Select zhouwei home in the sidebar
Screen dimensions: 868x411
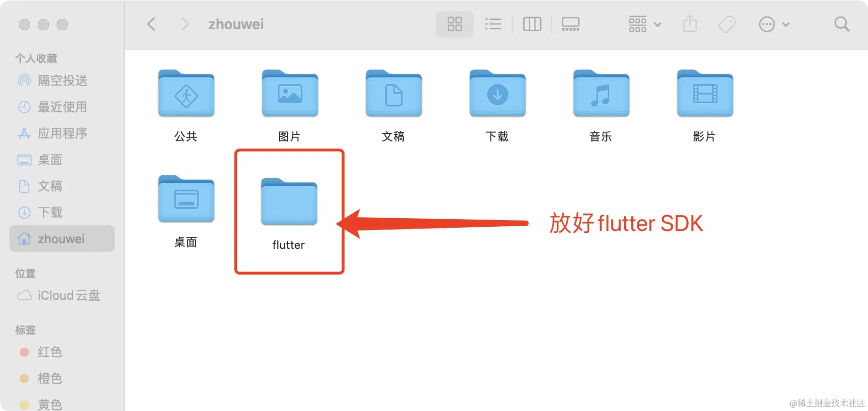coord(62,238)
